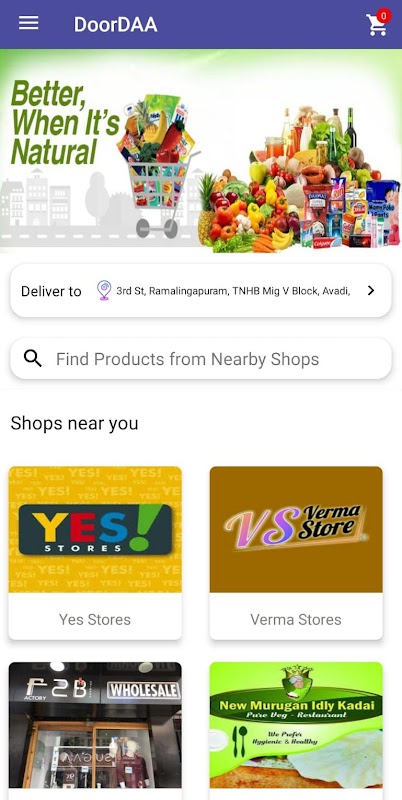Screen dimensions: 402x800
Task: Open the New Murugan Idly Kadai shop
Action: tap(296, 725)
